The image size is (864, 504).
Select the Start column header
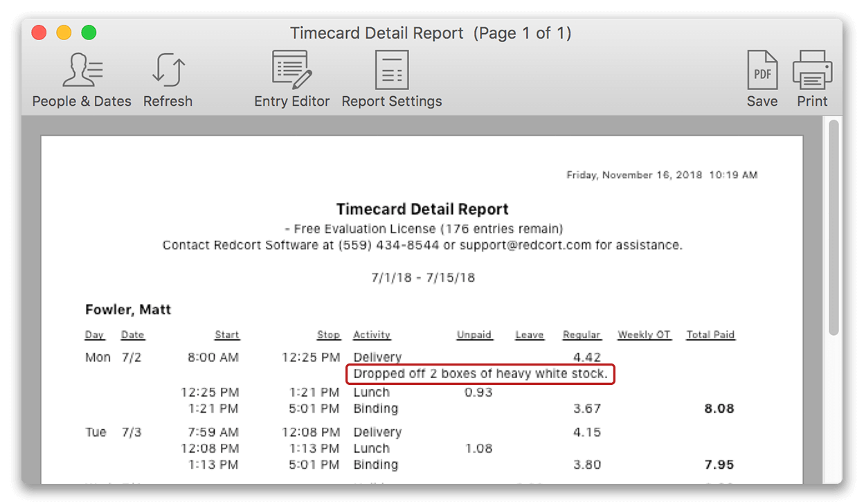[227, 334]
